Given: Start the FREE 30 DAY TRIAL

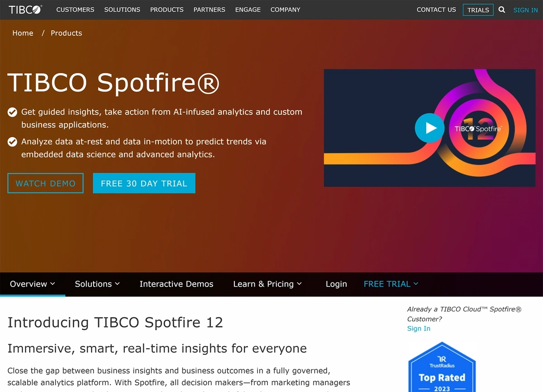Looking at the screenshot, I should pyautogui.click(x=144, y=183).
